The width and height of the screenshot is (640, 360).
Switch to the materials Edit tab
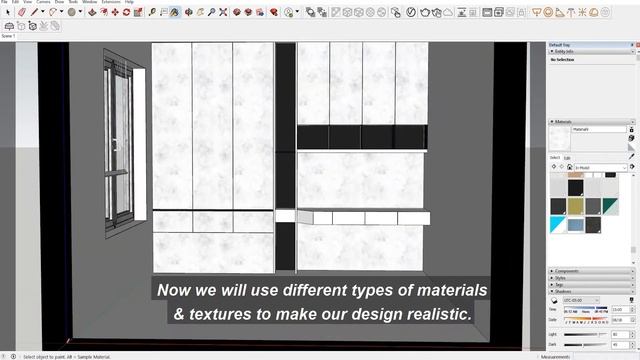click(567, 158)
